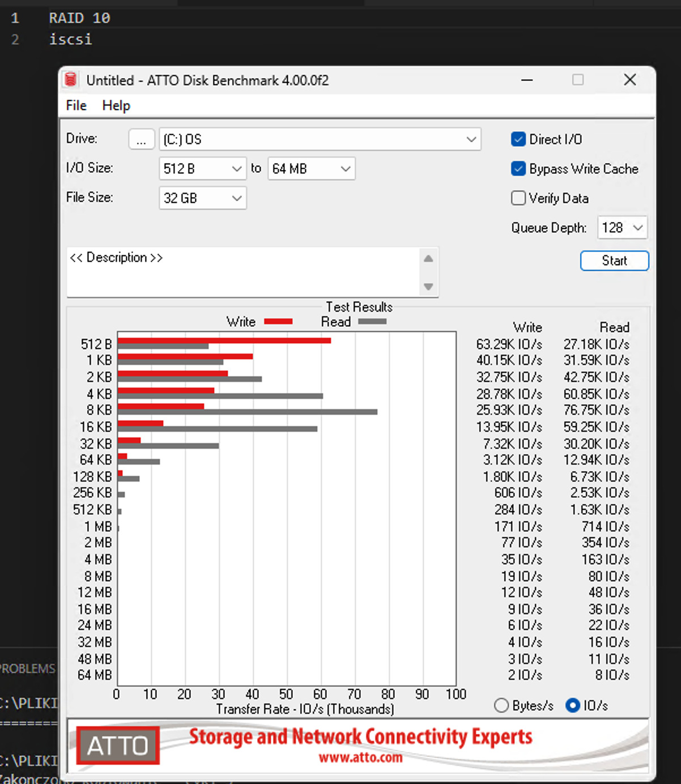Click the 76.75K IO/s read value
The height and width of the screenshot is (784, 681).
(597, 410)
